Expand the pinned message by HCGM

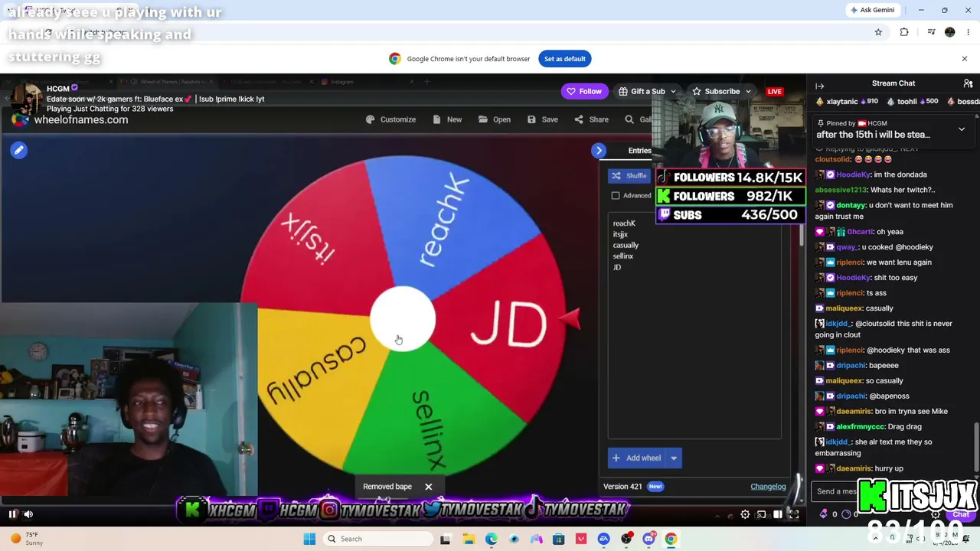pos(962,129)
